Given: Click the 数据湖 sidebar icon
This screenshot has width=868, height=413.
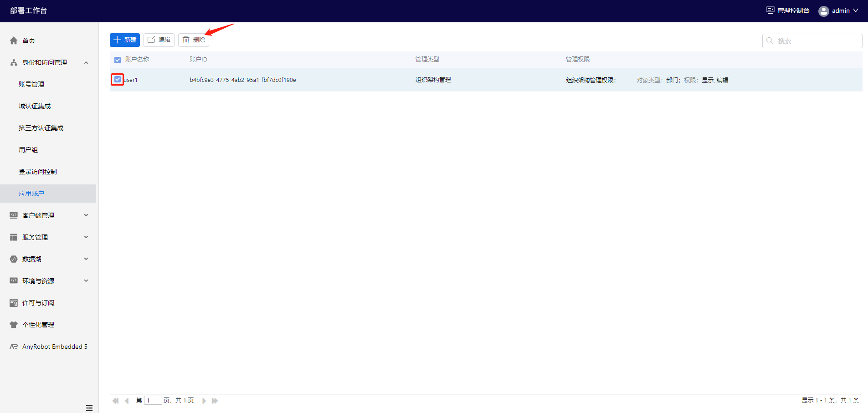Looking at the screenshot, I should (x=14, y=259).
